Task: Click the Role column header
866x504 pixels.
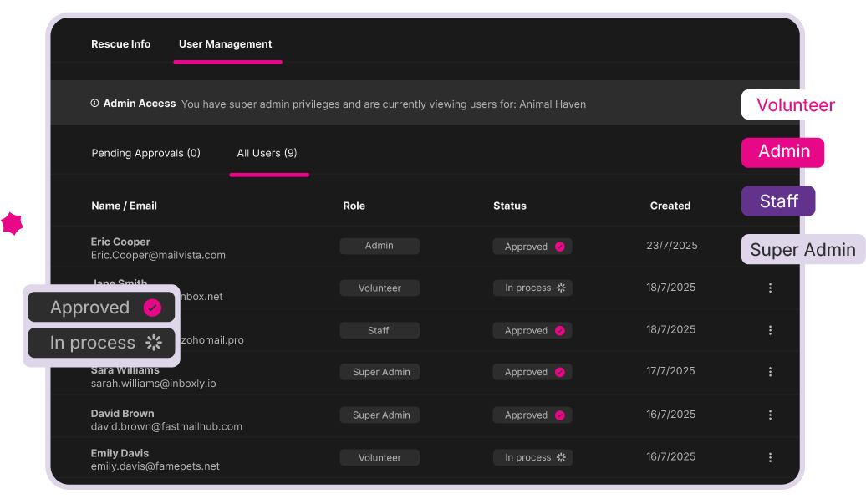Action: pyautogui.click(x=354, y=206)
